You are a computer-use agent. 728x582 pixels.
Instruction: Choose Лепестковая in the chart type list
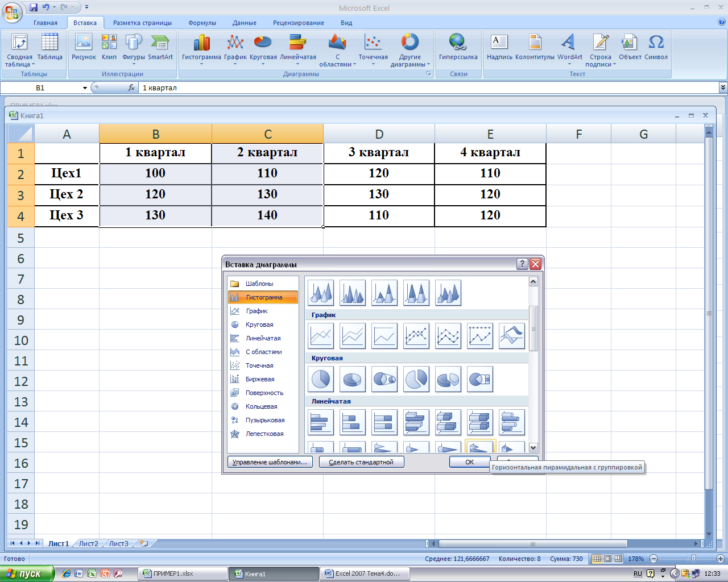(x=263, y=434)
